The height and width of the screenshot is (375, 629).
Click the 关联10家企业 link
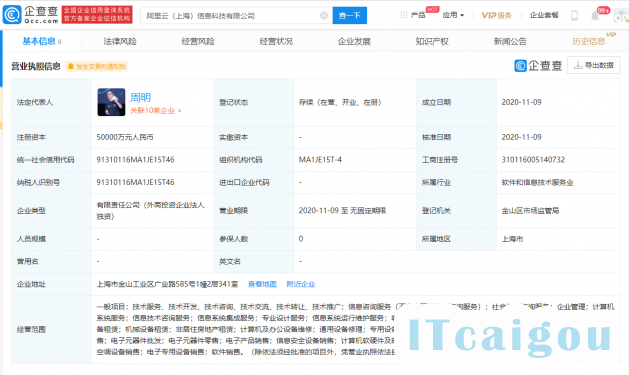156,110
